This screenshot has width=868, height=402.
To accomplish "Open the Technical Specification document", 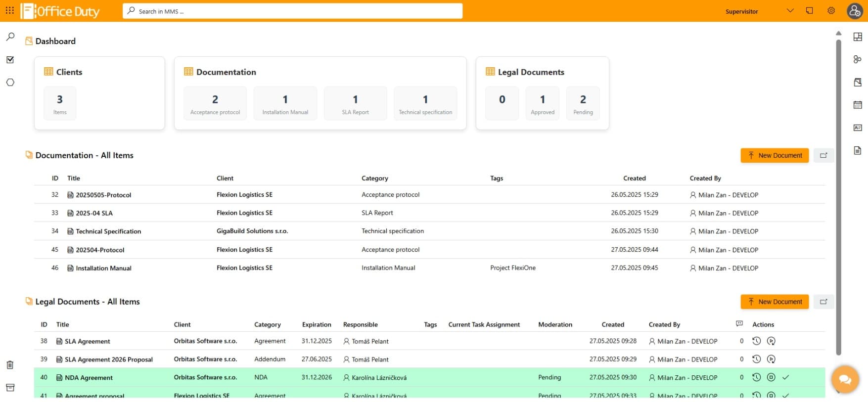I will (x=108, y=231).
